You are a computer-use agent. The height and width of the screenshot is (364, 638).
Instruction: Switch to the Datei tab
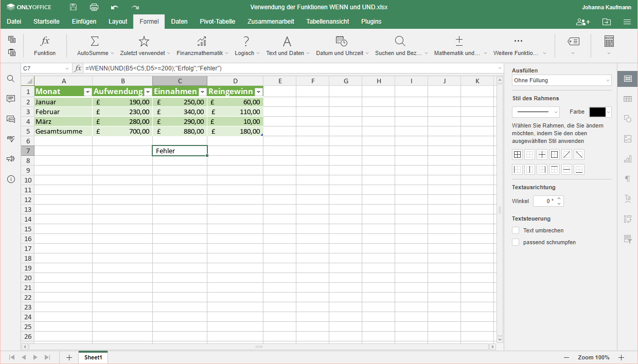[x=14, y=22]
